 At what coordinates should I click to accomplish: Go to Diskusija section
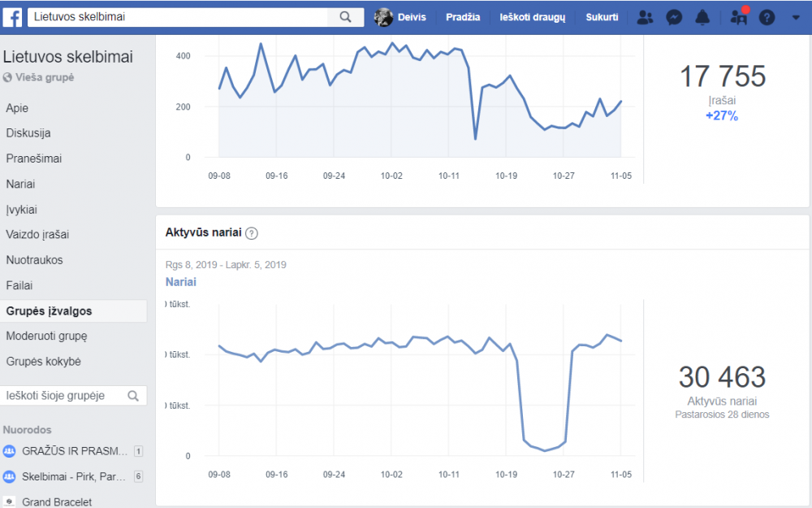click(x=28, y=133)
